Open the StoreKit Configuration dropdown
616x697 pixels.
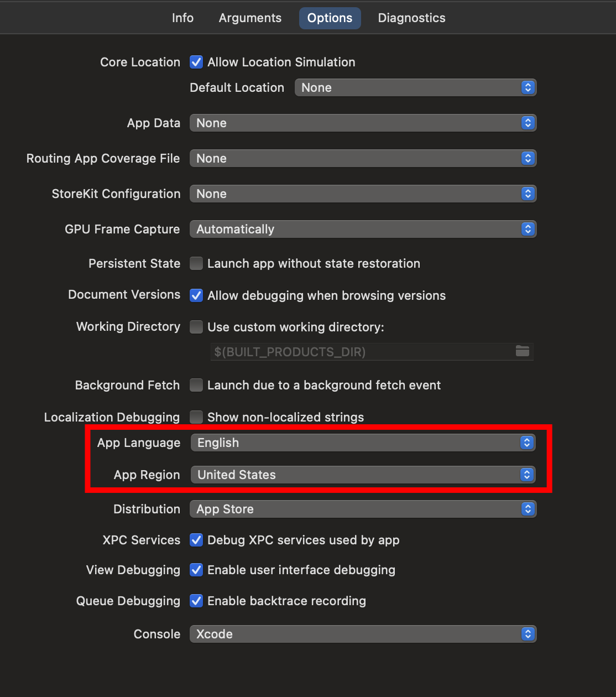[363, 194]
